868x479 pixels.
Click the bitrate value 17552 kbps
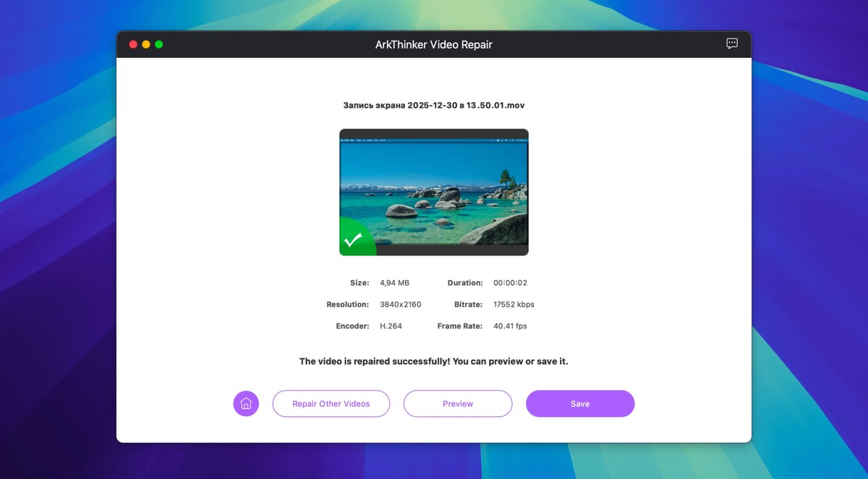click(x=514, y=305)
